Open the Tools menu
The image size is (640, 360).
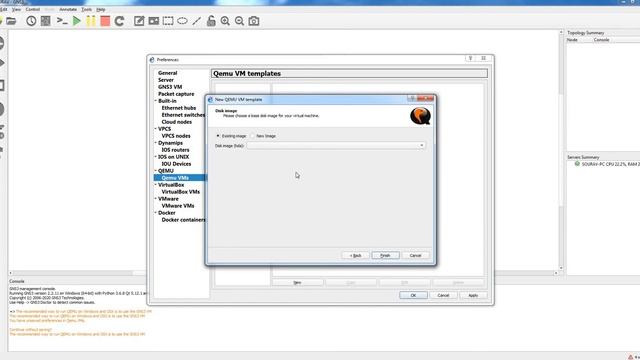coord(87,9)
